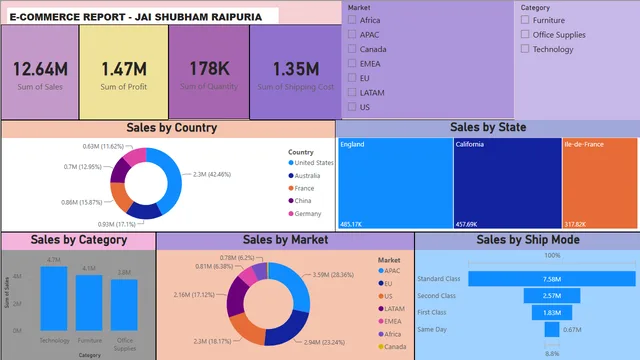
Task: Click the First Class 1.83M funnel bar
Action: point(552,313)
